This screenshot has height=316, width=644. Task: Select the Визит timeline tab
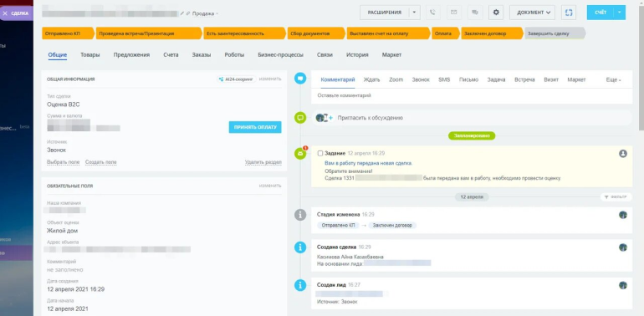tap(551, 79)
